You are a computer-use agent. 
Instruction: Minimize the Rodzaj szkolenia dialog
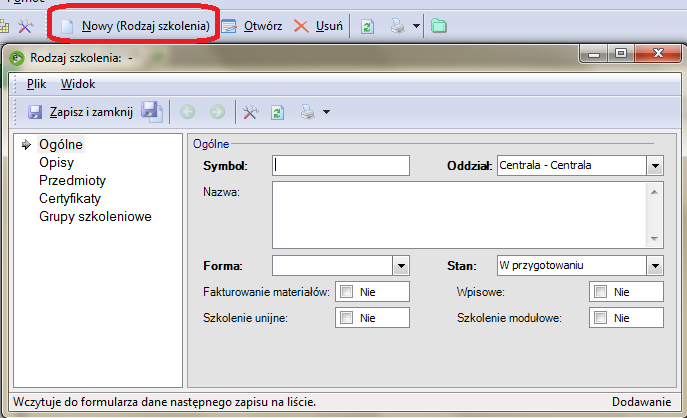coord(594,54)
